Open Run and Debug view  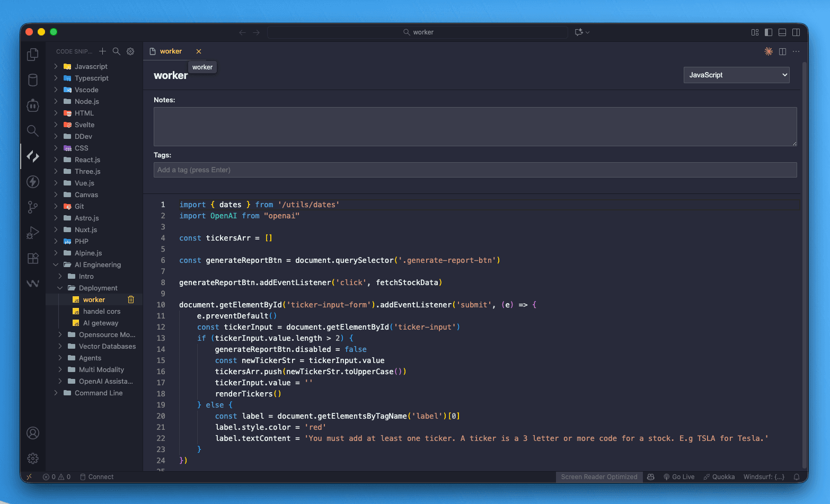(33, 233)
